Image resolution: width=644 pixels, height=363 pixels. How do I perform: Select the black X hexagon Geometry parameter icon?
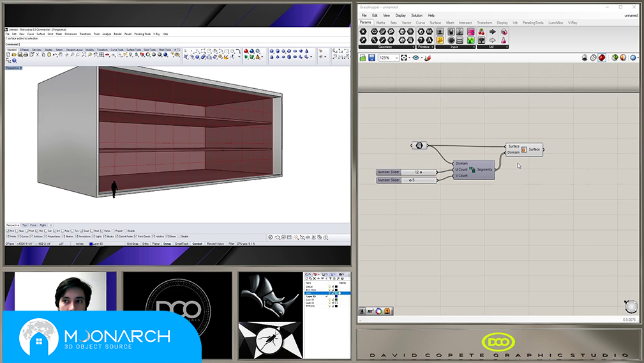click(363, 32)
